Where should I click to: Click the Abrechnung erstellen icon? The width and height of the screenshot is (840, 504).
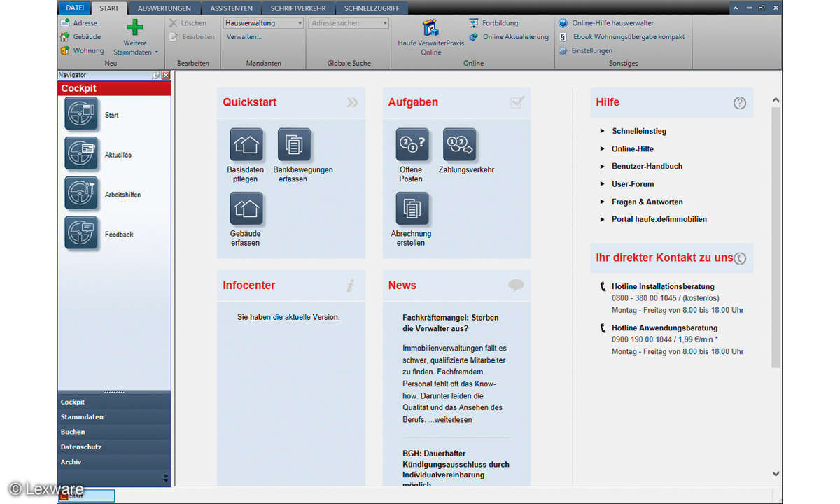pyautogui.click(x=412, y=209)
